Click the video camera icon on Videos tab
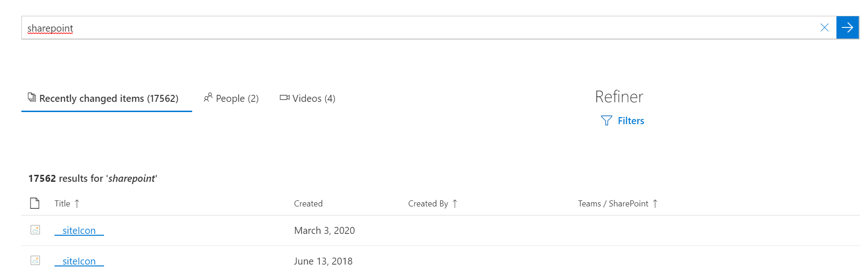Image resolution: width=868 pixels, height=272 pixels. coord(285,98)
